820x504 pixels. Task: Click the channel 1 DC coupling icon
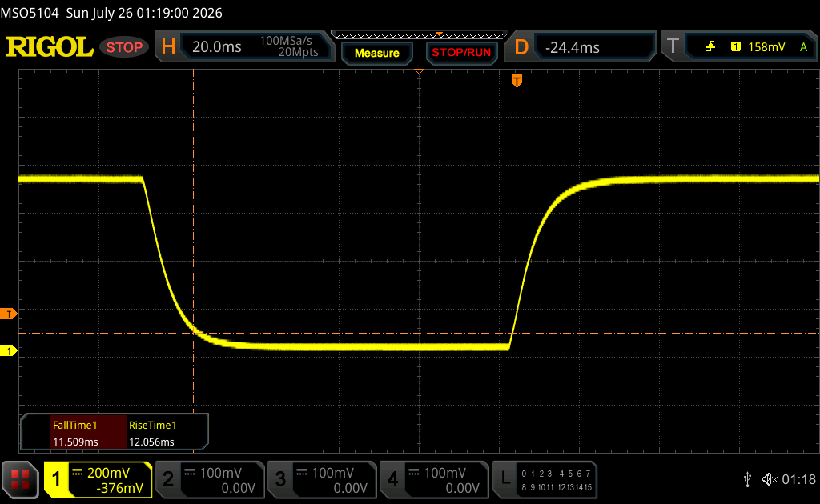tap(78, 473)
